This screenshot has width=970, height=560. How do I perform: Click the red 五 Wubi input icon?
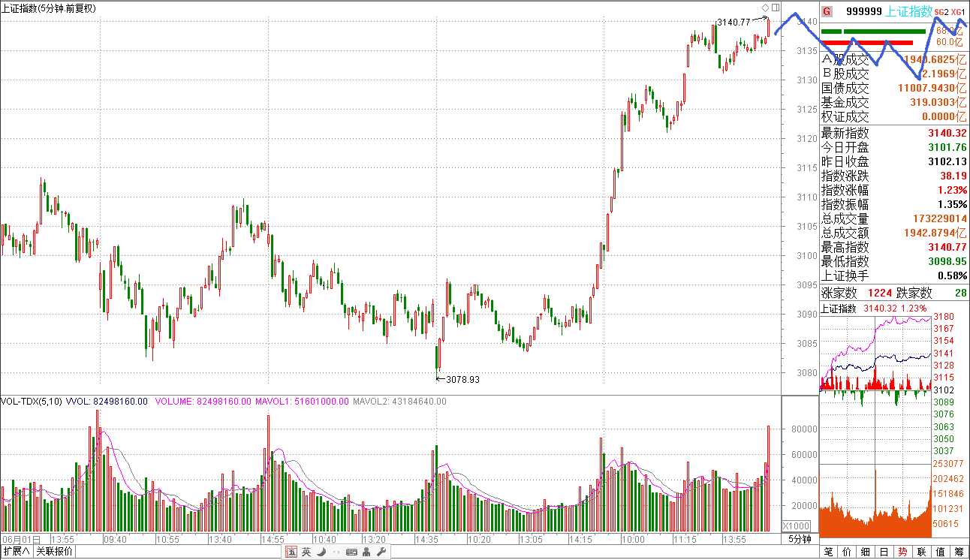point(291,552)
